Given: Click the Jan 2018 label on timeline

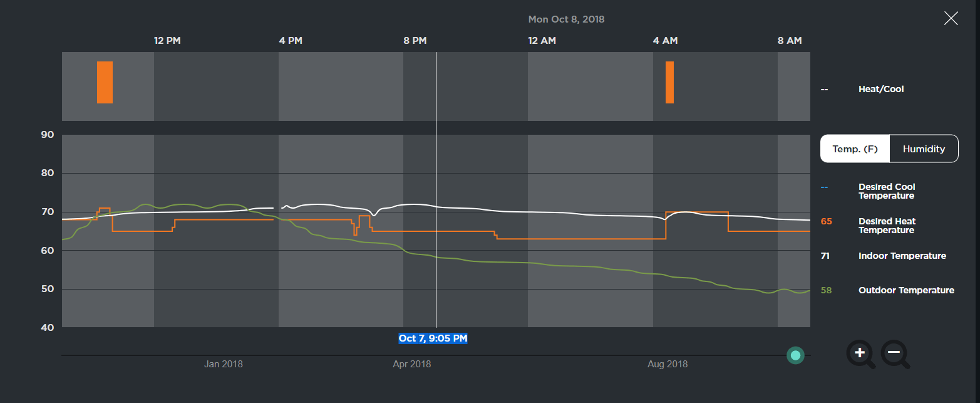Looking at the screenshot, I should pyautogui.click(x=224, y=364).
